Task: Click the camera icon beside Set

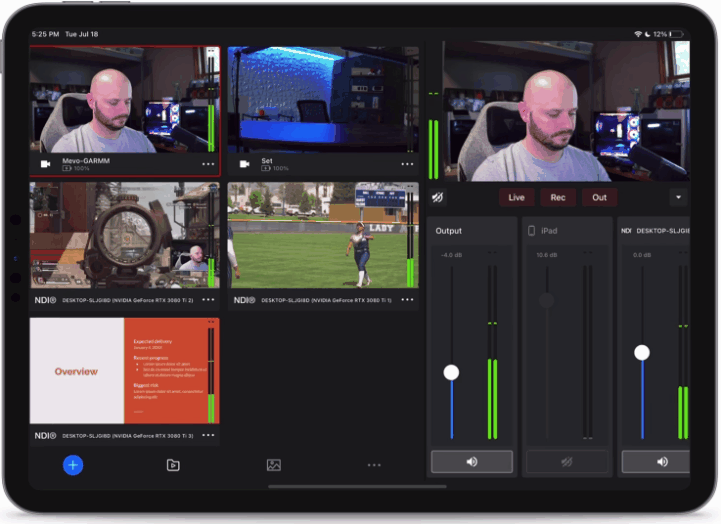Action: click(245, 164)
